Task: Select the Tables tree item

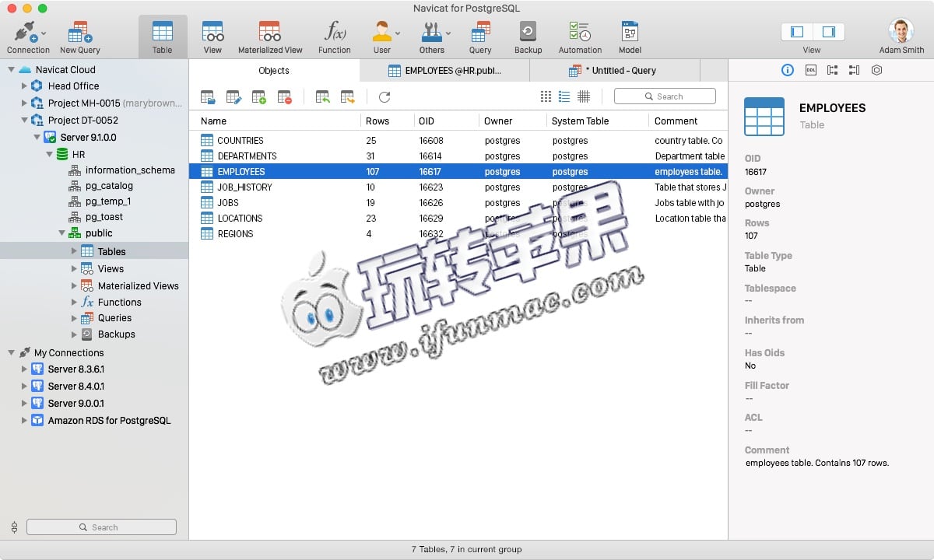Action: (x=94, y=250)
